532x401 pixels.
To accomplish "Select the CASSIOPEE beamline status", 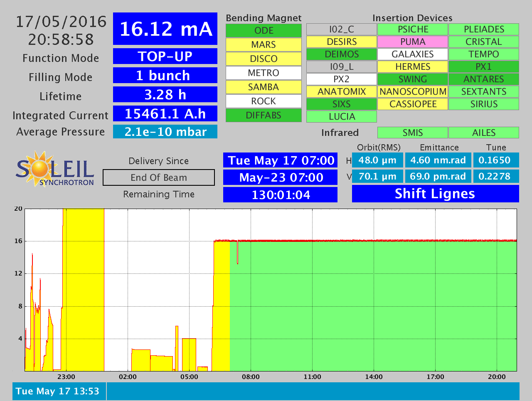I will tap(413, 104).
